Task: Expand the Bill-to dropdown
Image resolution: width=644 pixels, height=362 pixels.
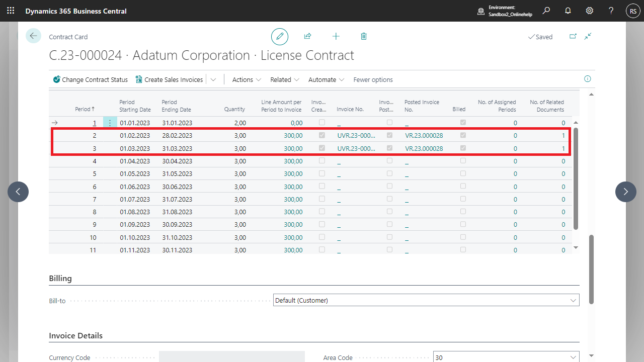Action: [x=573, y=301]
